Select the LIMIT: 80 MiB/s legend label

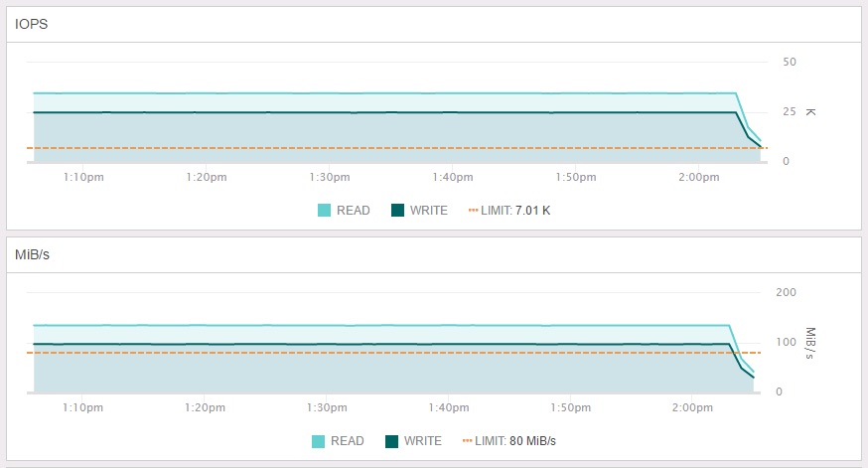tap(515, 441)
